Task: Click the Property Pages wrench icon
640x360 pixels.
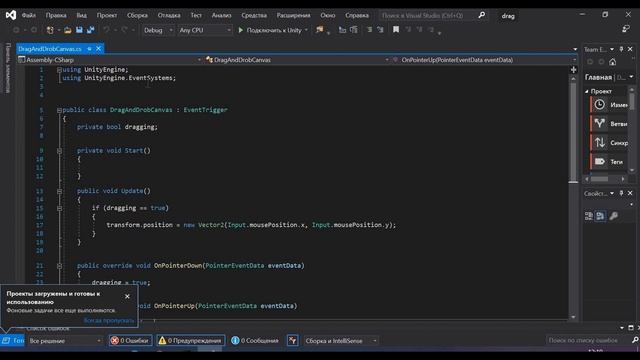Action: 613,216
